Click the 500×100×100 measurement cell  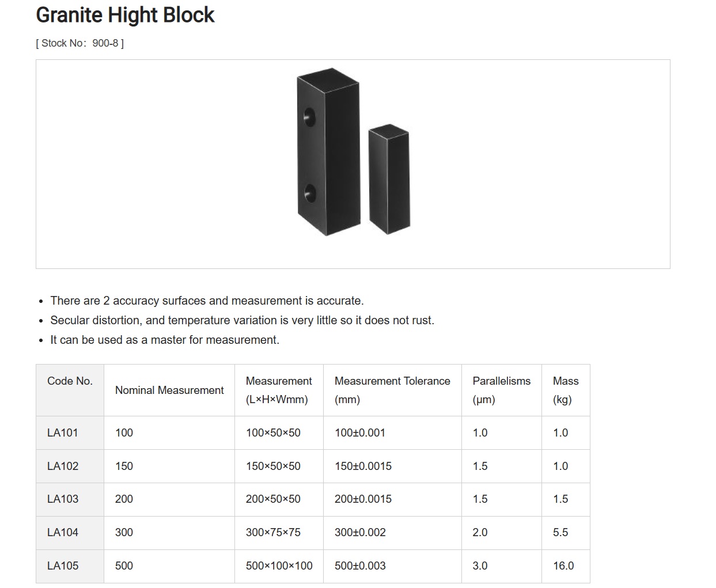click(x=279, y=566)
